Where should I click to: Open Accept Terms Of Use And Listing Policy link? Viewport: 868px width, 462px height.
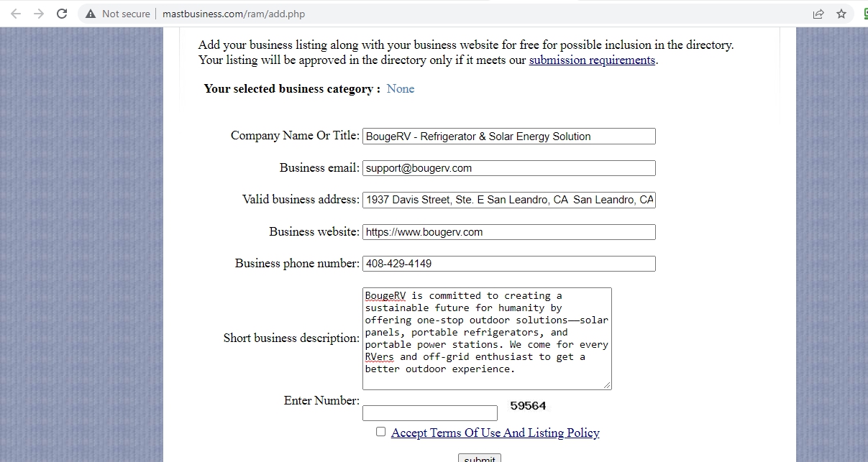pyautogui.click(x=495, y=433)
